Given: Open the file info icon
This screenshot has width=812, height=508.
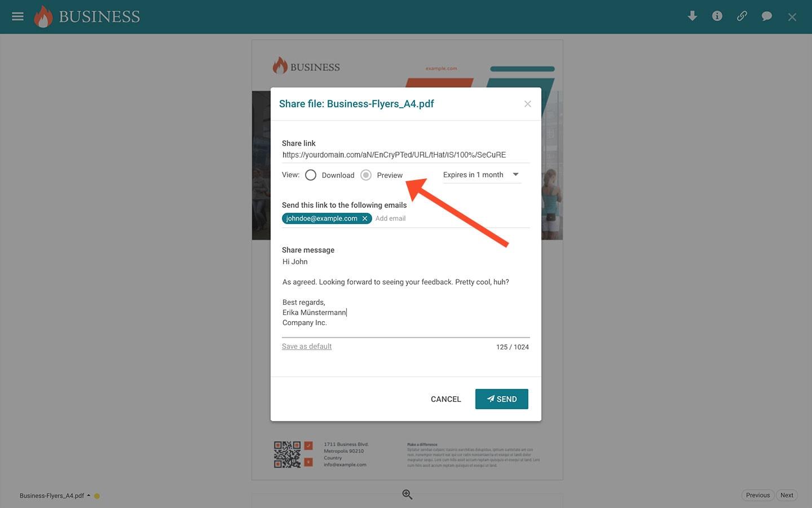Looking at the screenshot, I should click(x=717, y=16).
